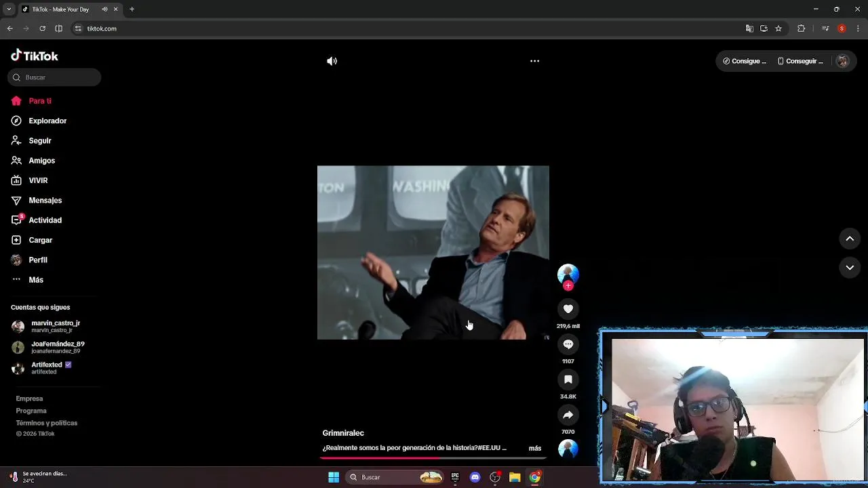Open the profile avatar menu at top right

(842, 61)
